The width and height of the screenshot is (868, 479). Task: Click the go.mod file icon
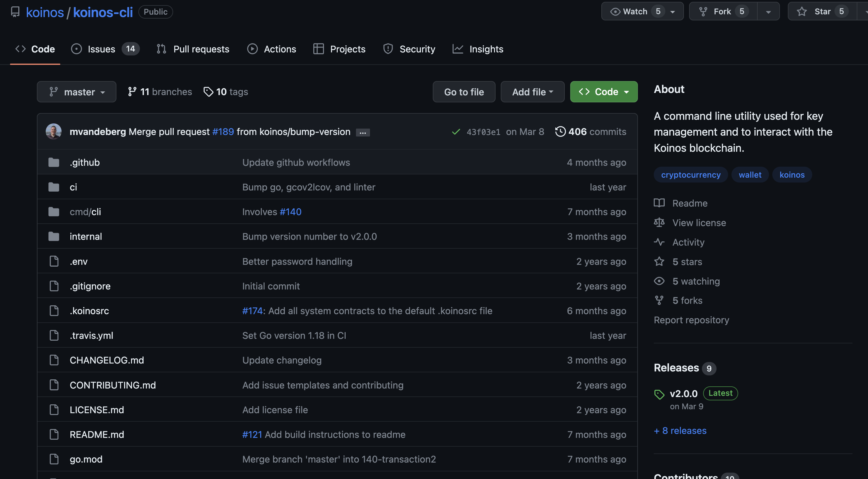54,459
